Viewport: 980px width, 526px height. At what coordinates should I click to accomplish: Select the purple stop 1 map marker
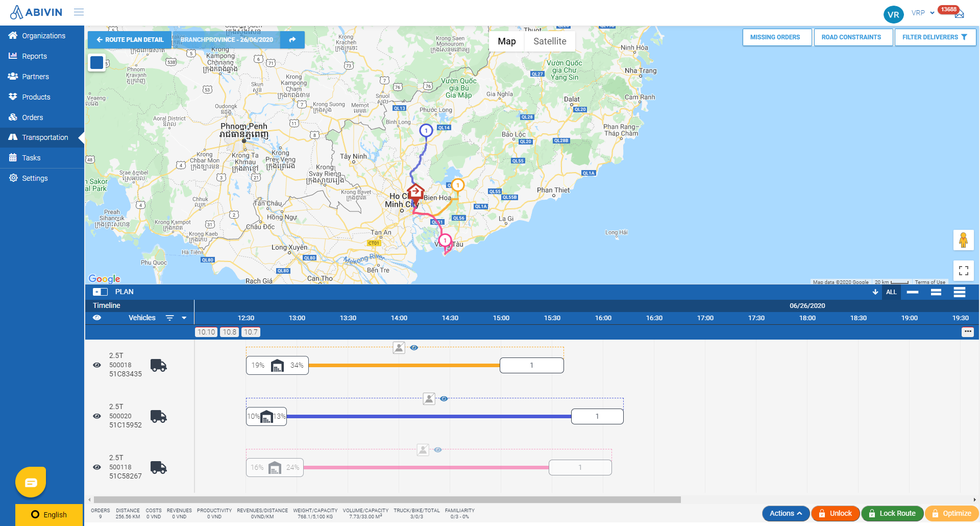(426, 130)
